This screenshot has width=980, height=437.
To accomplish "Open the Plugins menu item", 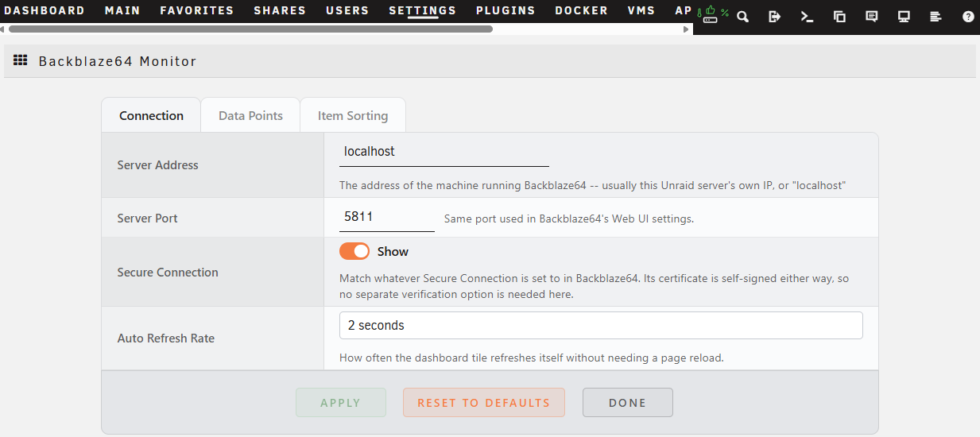I will pyautogui.click(x=505, y=11).
